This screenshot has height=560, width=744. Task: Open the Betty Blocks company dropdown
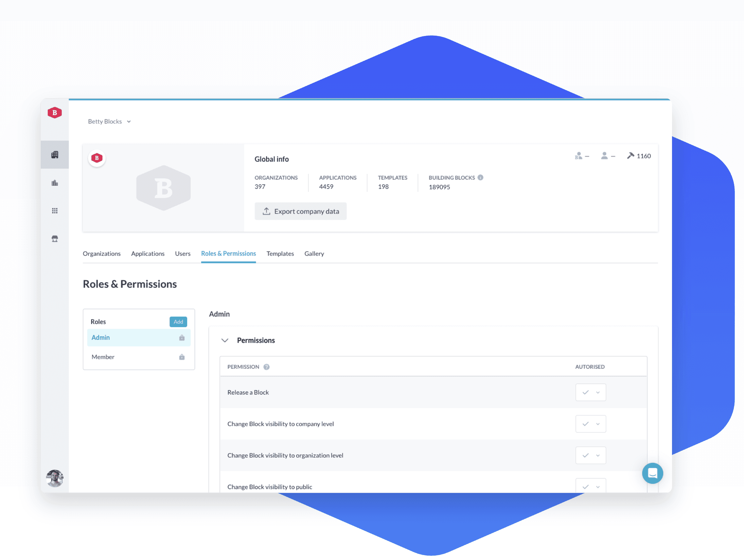[x=109, y=122]
